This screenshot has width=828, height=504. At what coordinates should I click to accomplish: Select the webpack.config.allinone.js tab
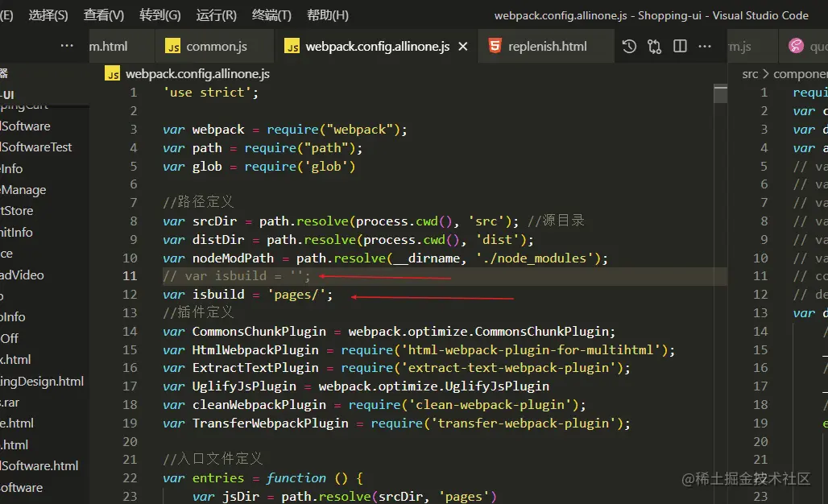click(x=377, y=47)
